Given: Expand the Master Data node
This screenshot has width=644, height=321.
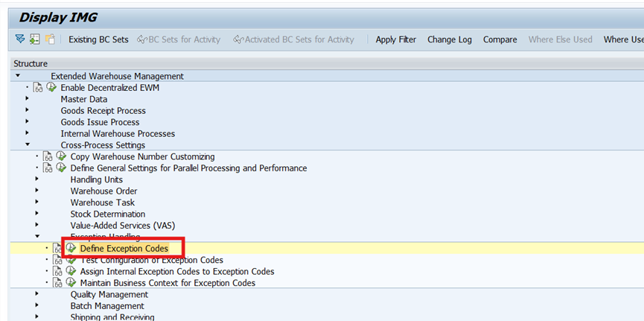Looking at the screenshot, I should [x=27, y=98].
